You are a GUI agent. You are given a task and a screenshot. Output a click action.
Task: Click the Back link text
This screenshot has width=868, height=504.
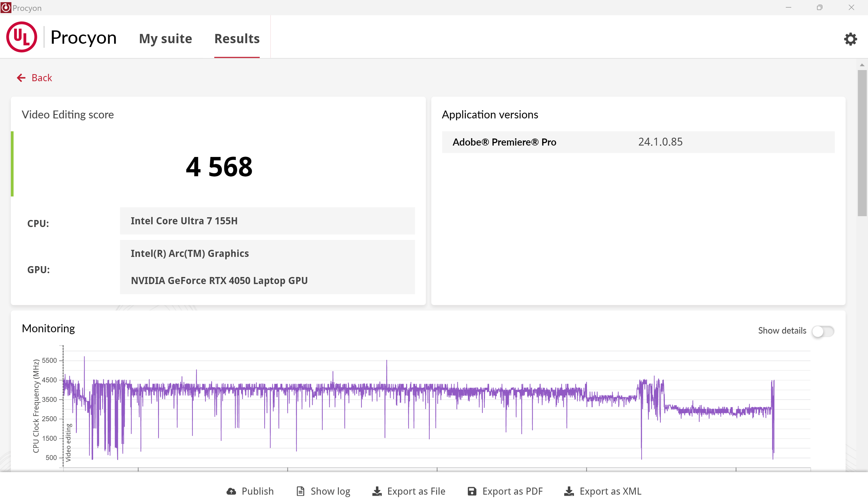click(42, 78)
